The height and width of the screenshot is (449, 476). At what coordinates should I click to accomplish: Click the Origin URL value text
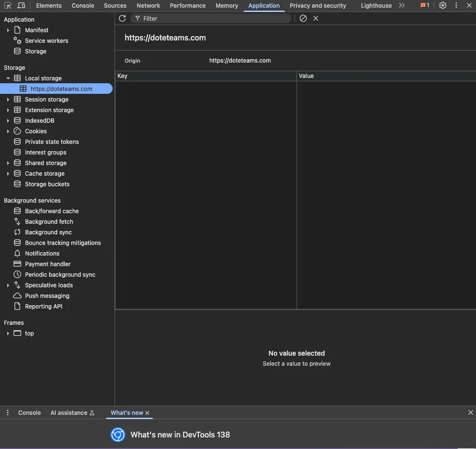[240, 61]
